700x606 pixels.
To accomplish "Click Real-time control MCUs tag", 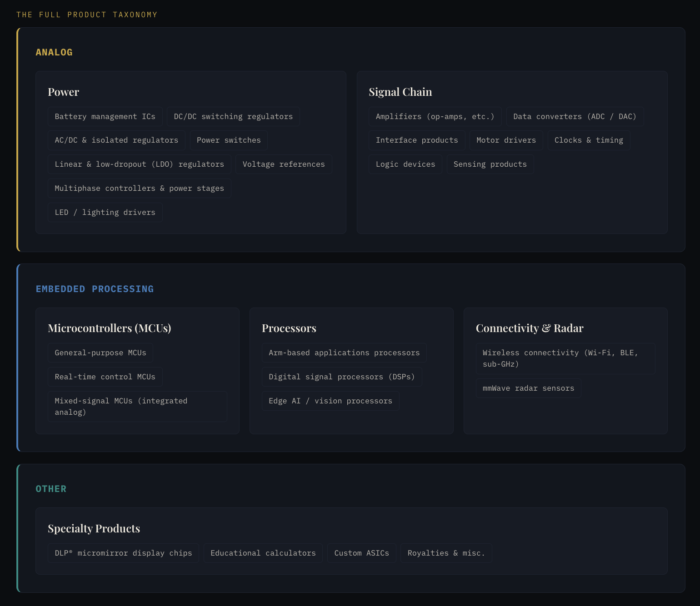I will [x=105, y=377].
